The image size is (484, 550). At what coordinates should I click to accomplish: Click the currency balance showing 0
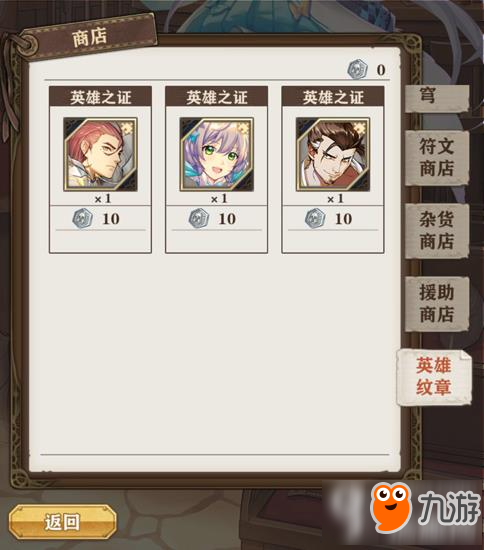381,70
